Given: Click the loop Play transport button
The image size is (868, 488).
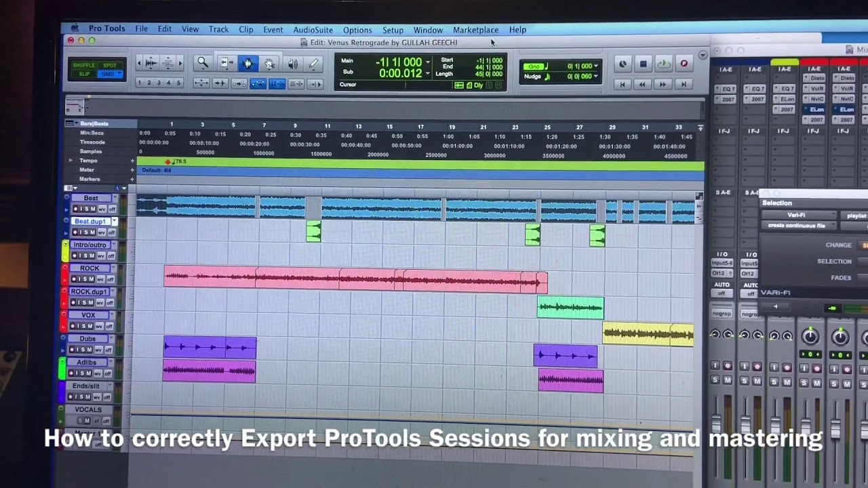Looking at the screenshot, I should coord(663,64).
